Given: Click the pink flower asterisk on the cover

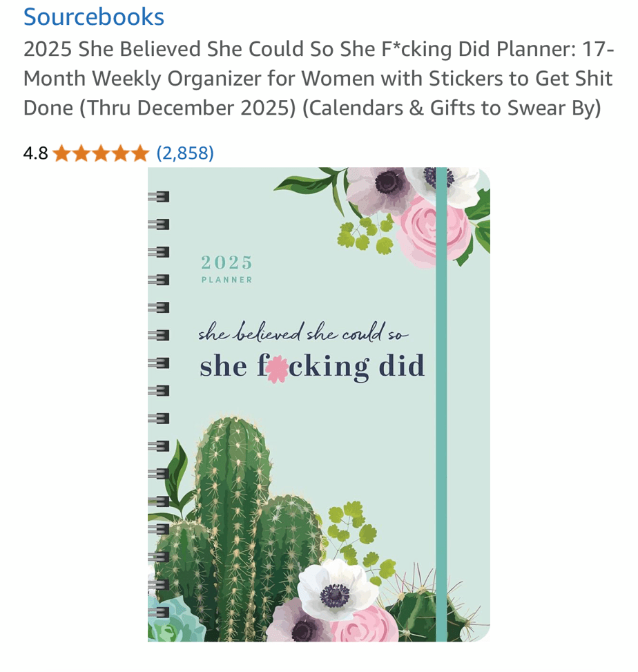Looking at the screenshot, I should click(x=276, y=368).
